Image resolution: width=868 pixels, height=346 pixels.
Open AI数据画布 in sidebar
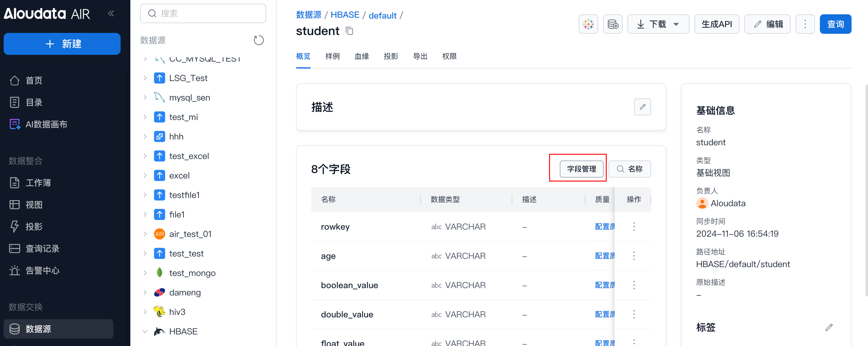click(46, 124)
